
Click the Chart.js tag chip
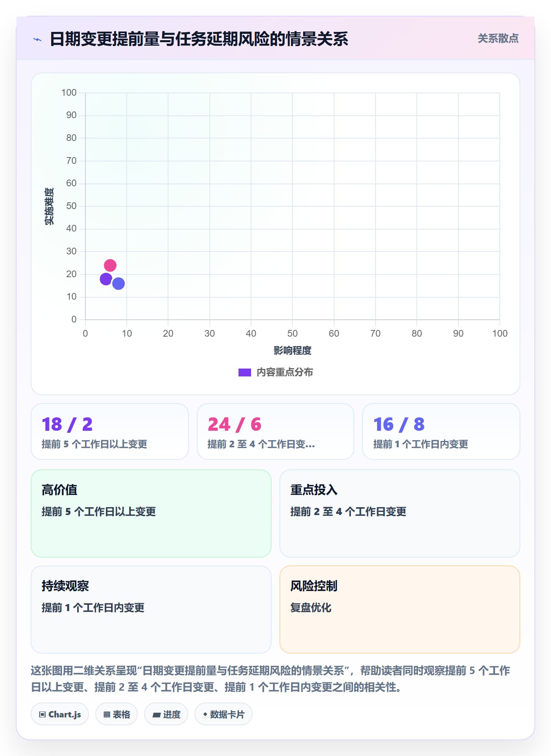point(60,714)
